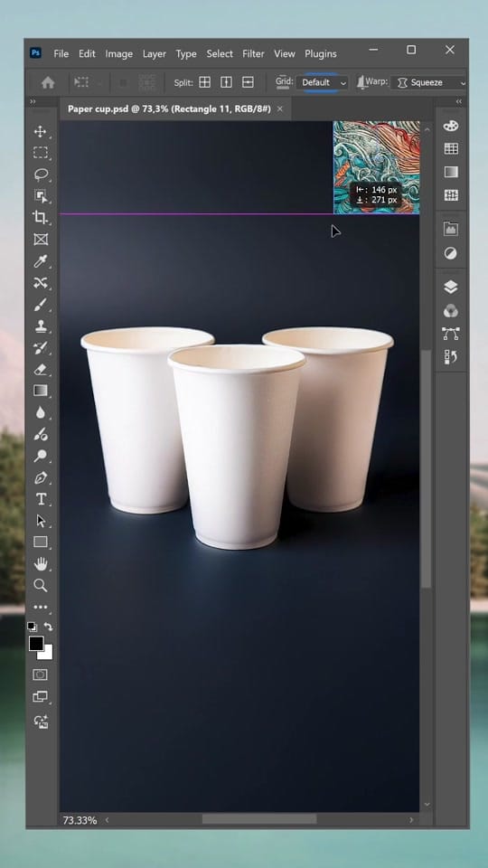Screen dimensions: 488x868
Task: Activate the Pen tool
Action: pyautogui.click(x=41, y=477)
